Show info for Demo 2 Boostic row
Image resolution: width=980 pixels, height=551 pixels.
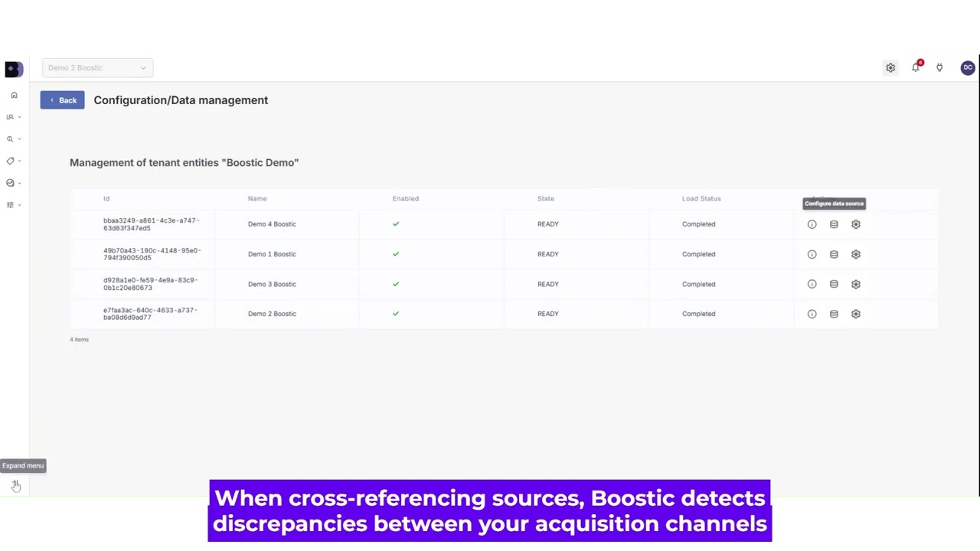[x=812, y=314]
